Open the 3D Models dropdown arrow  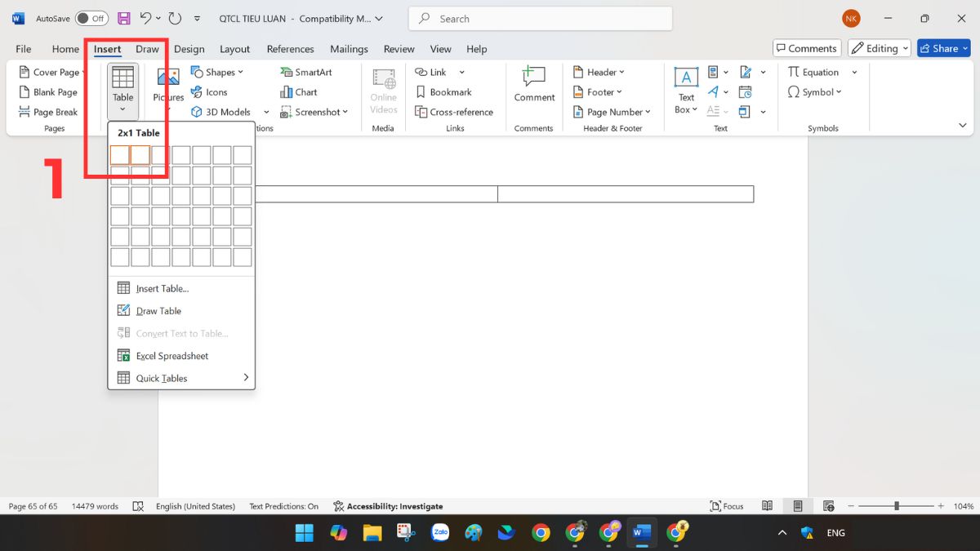click(266, 112)
